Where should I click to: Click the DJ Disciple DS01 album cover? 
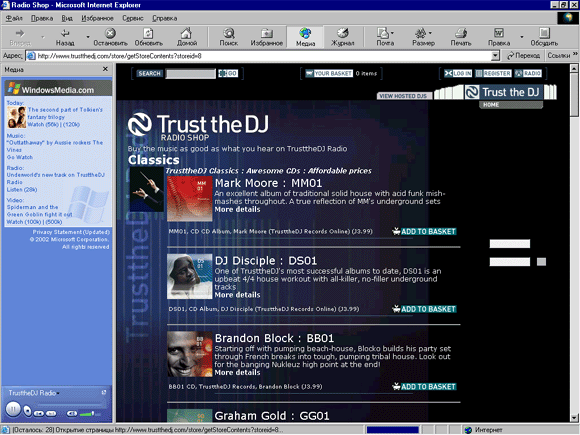(x=190, y=276)
